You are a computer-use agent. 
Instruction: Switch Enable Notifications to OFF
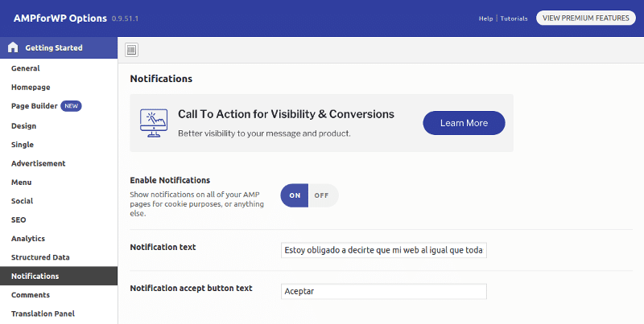324,195
